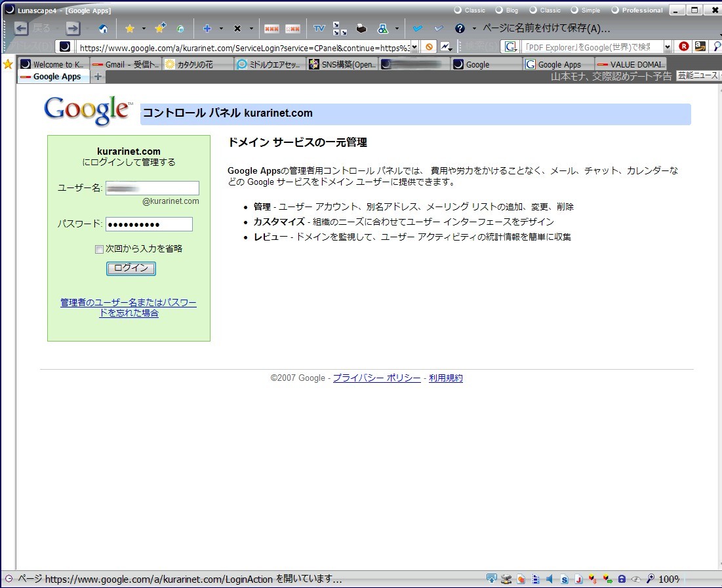Viewport: 722px width, 588px height.
Task: Click the ユーザー名 username input field
Action: (x=152, y=188)
